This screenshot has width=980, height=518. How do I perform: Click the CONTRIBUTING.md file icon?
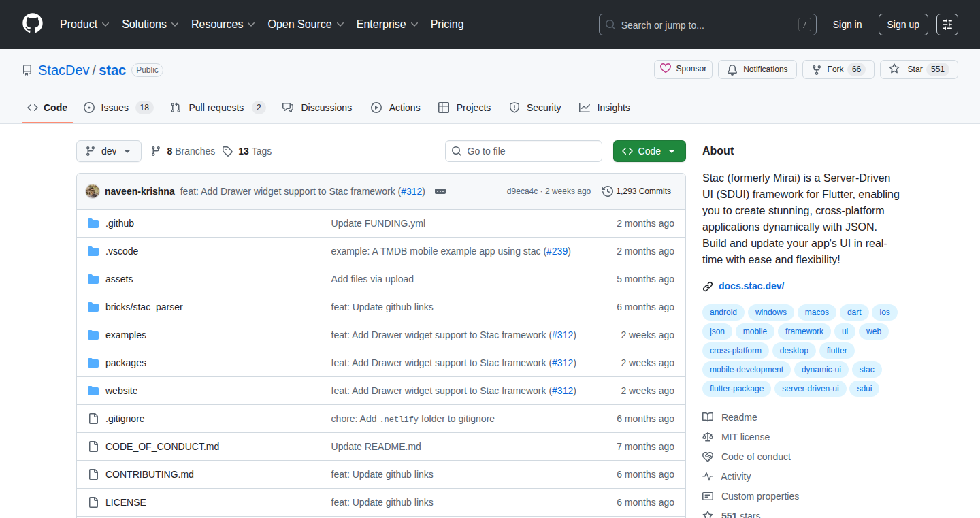(93, 474)
